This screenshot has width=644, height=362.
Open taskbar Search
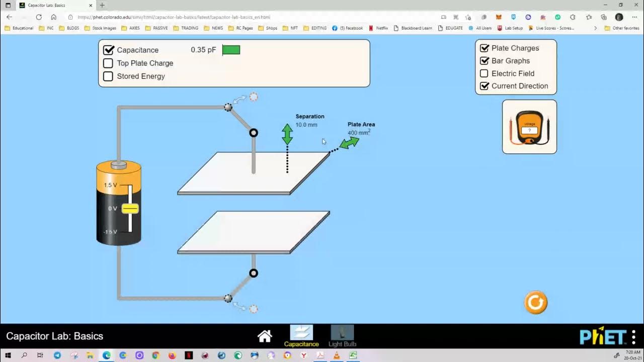coord(24,355)
